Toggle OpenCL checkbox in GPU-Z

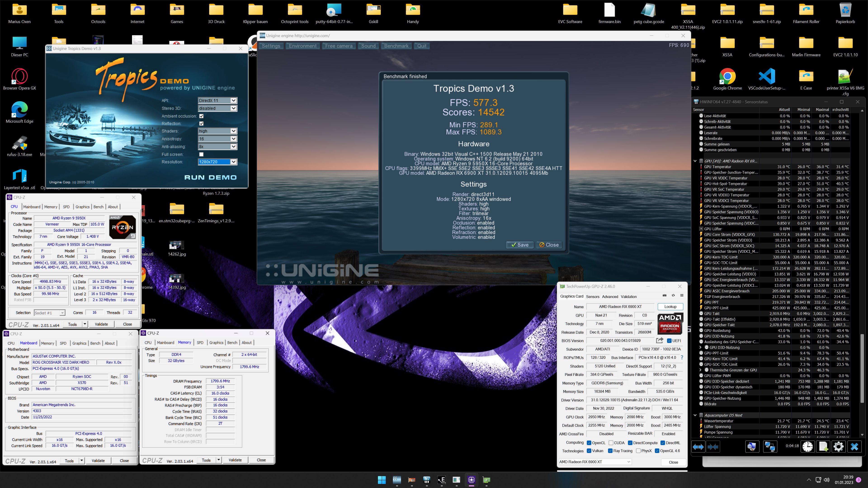(x=589, y=443)
